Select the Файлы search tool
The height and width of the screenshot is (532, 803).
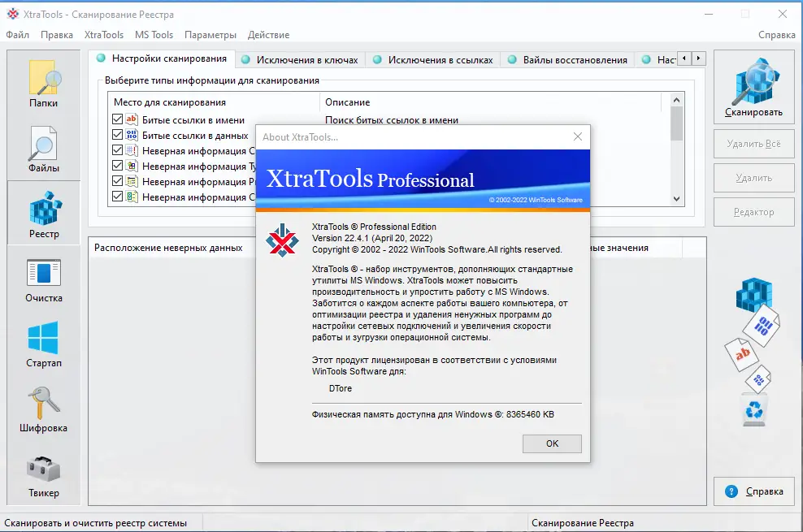(42, 149)
